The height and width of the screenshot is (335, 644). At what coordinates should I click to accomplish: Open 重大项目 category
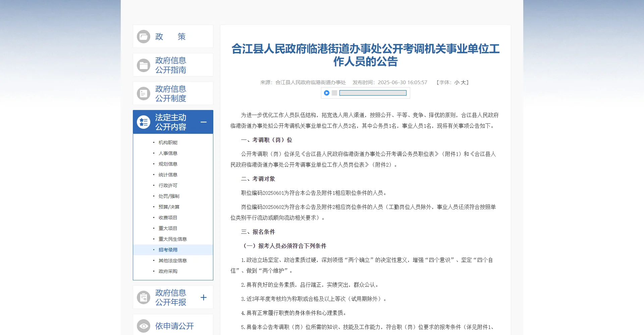click(168, 228)
